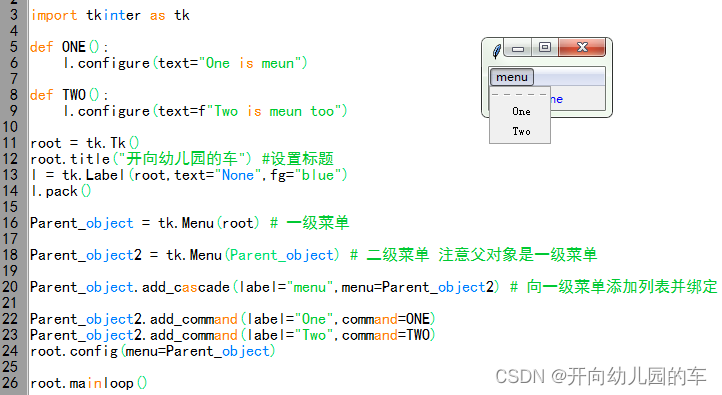The height and width of the screenshot is (395, 722).
Task: Click add_cascade code on line 20
Action: pos(265,287)
